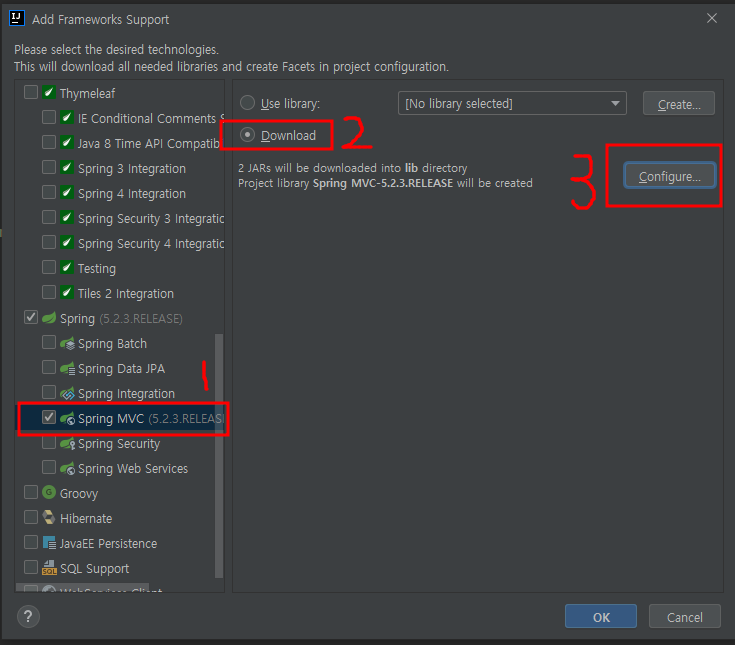
Task: Select the Spring Web Services row label
Action: point(133,469)
